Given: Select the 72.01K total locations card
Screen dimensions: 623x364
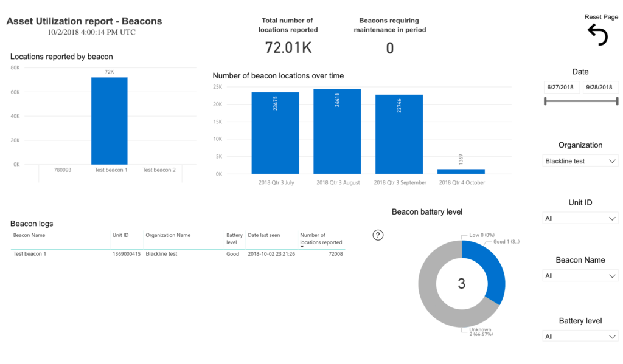Looking at the screenshot, I should (288, 45).
